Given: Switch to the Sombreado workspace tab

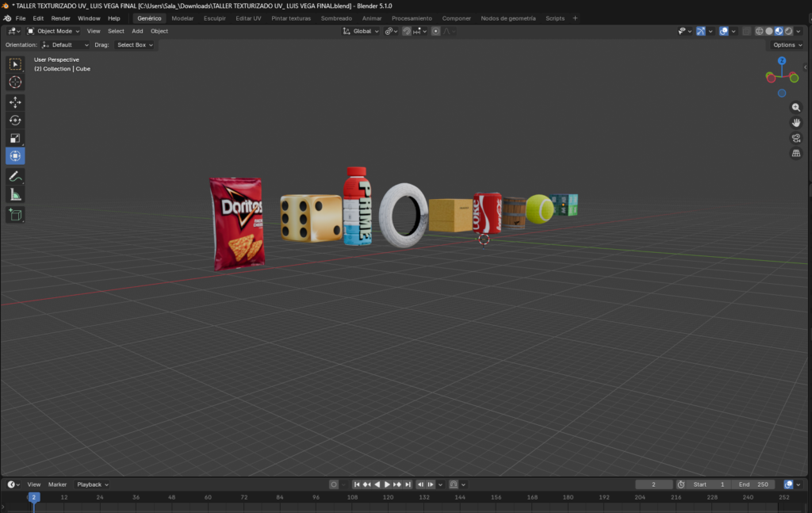Looking at the screenshot, I should coord(336,18).
